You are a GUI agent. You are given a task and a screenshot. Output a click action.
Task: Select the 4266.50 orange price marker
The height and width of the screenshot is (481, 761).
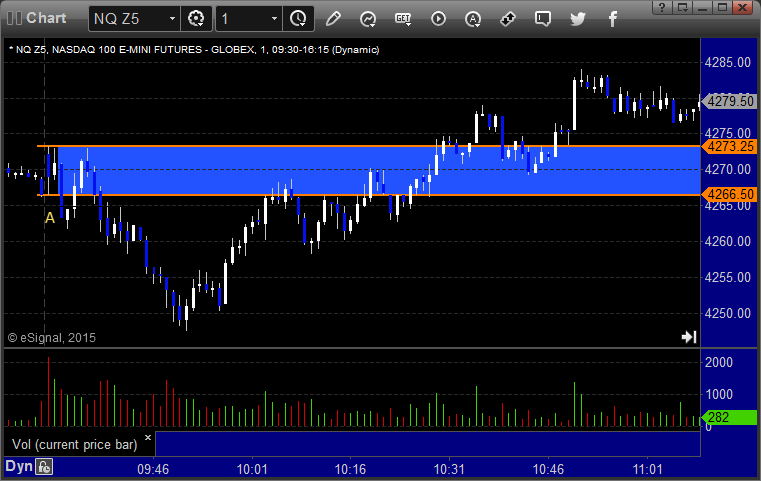[730, 194]
